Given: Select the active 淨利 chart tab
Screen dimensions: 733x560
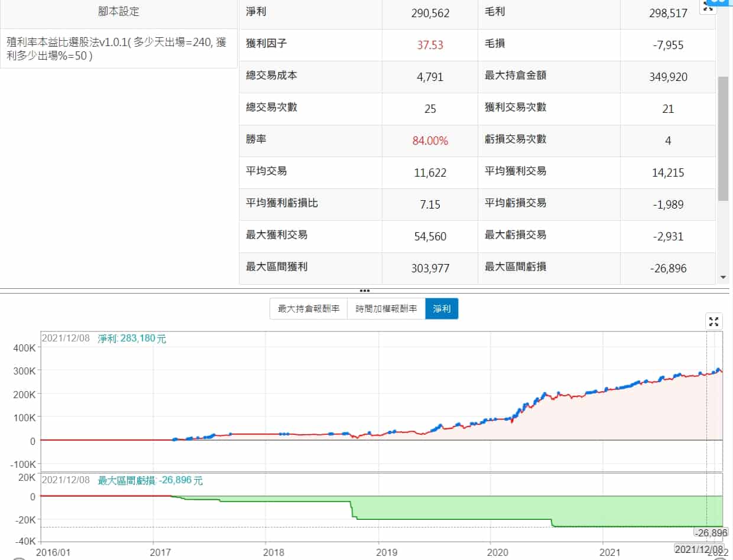Looking at the screenshot, I should pos(441,309).
